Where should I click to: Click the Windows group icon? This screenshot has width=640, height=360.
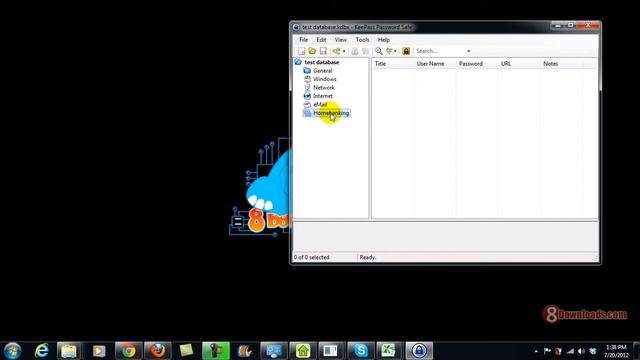pos(307,79)
